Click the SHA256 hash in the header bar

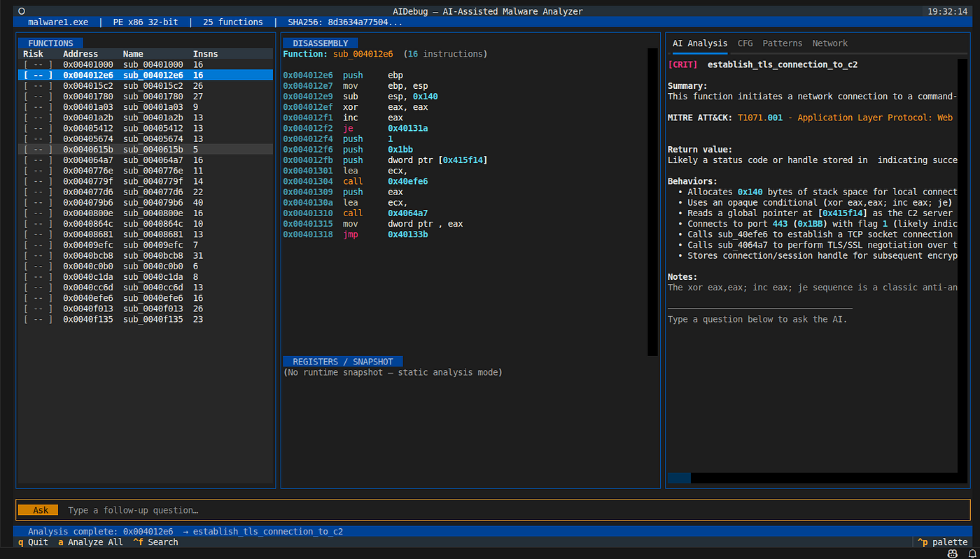pyautogui.click(x=345, y=22)
